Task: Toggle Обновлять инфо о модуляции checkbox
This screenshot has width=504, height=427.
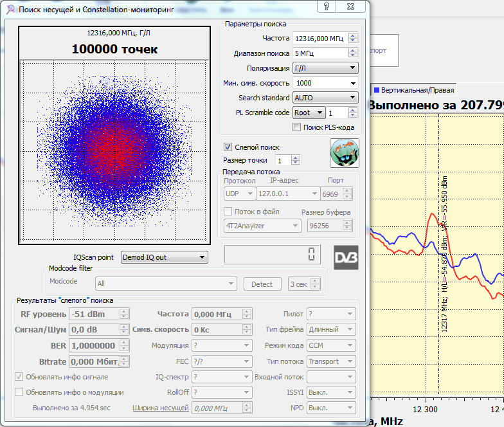Action: pyautogui.click(x=19, y=392)
